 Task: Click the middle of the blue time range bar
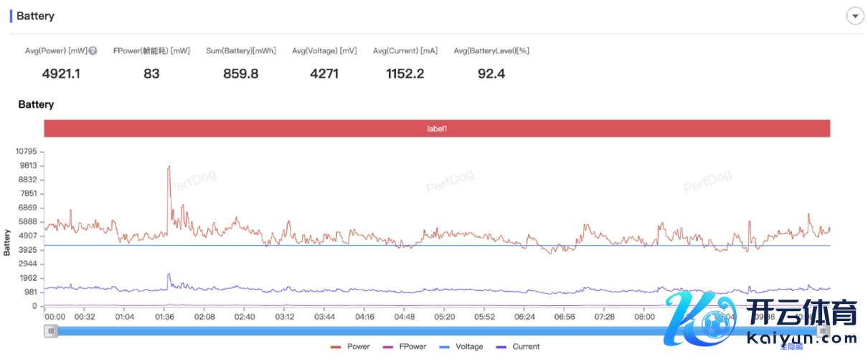[437, 331]
